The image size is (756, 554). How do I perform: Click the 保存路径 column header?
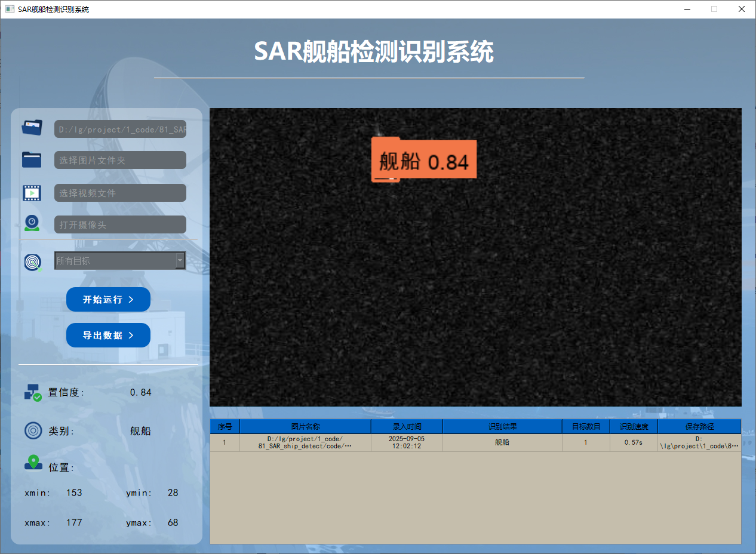click(x=699, y=426)
